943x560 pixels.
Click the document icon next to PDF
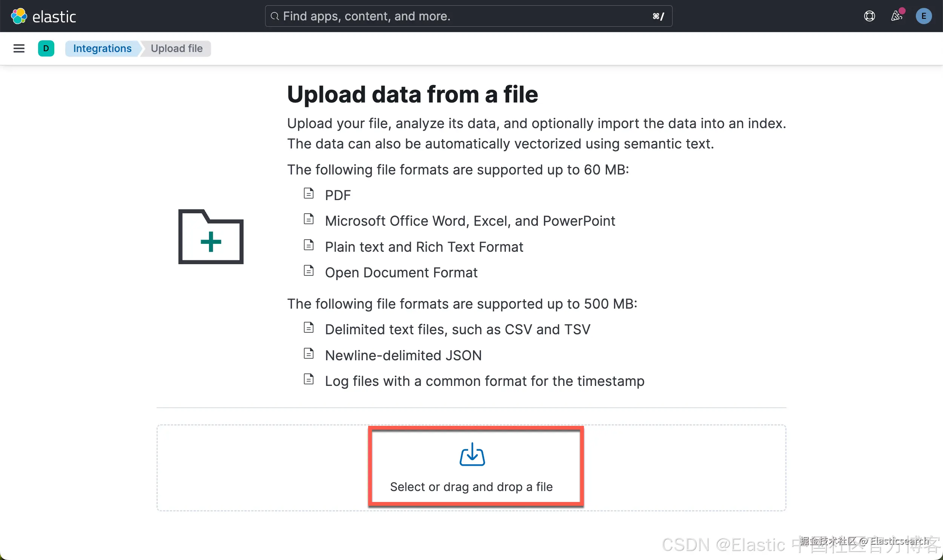(x=309, y=193)
